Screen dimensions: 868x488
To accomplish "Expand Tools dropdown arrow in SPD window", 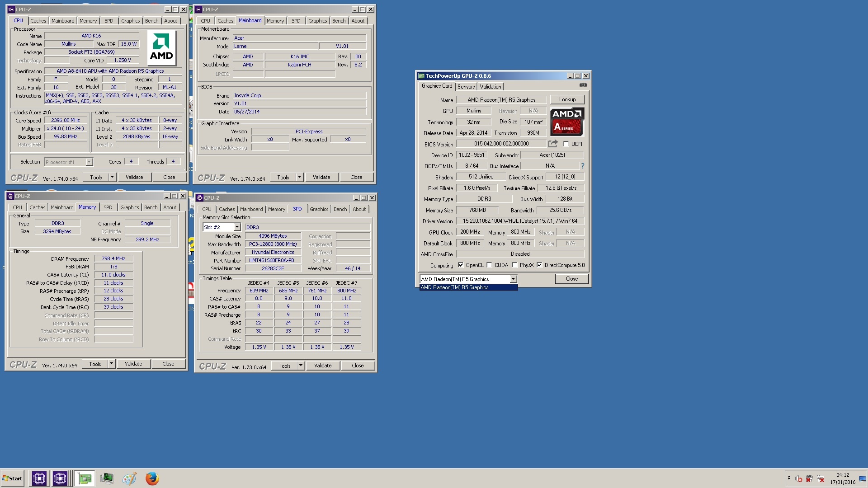I will 301,366.
